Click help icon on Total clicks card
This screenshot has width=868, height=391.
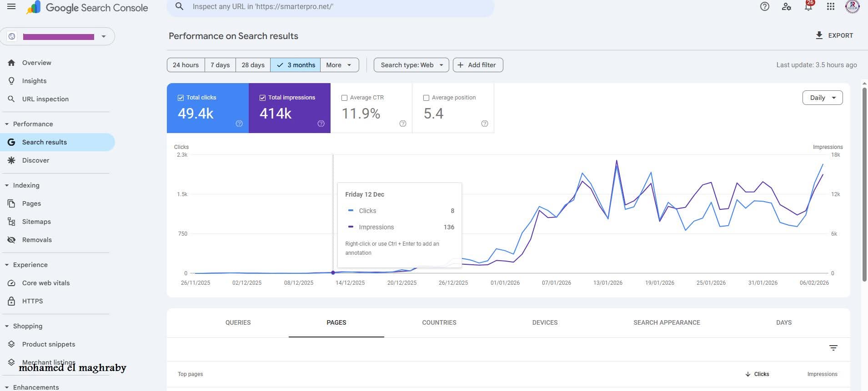click(239, 124)
